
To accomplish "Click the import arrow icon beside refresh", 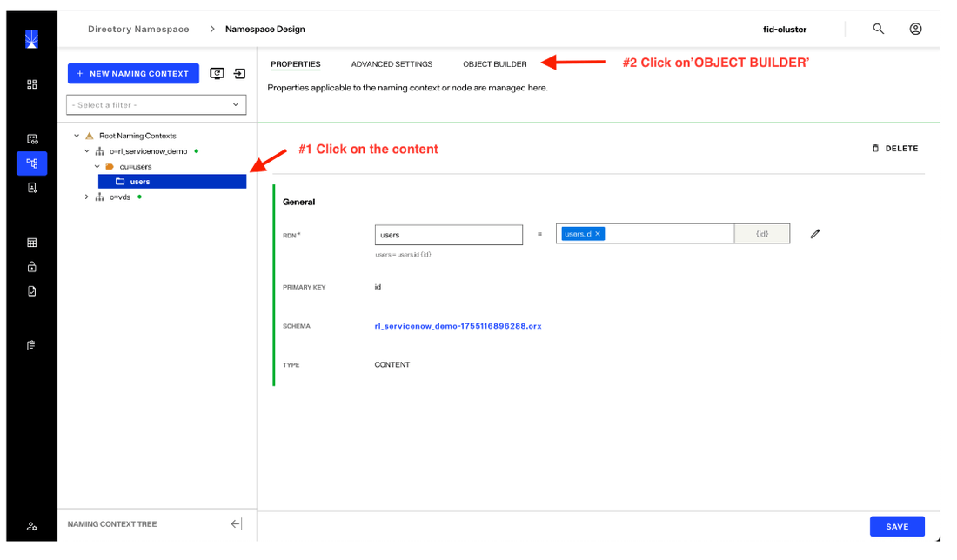I will [x=240, y=73].
